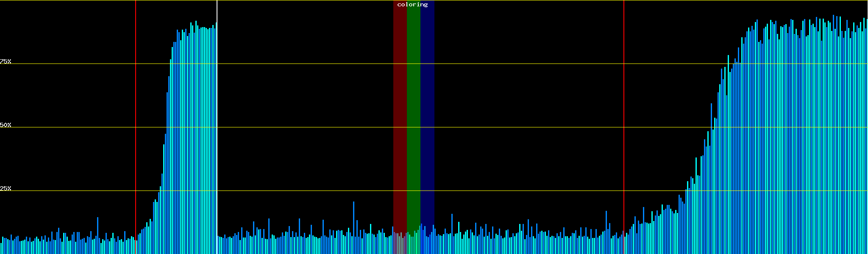868x254 pixels.
Task: Click the 25% yellow gridline right of the coloring bands
Action: tap(530, 191)
